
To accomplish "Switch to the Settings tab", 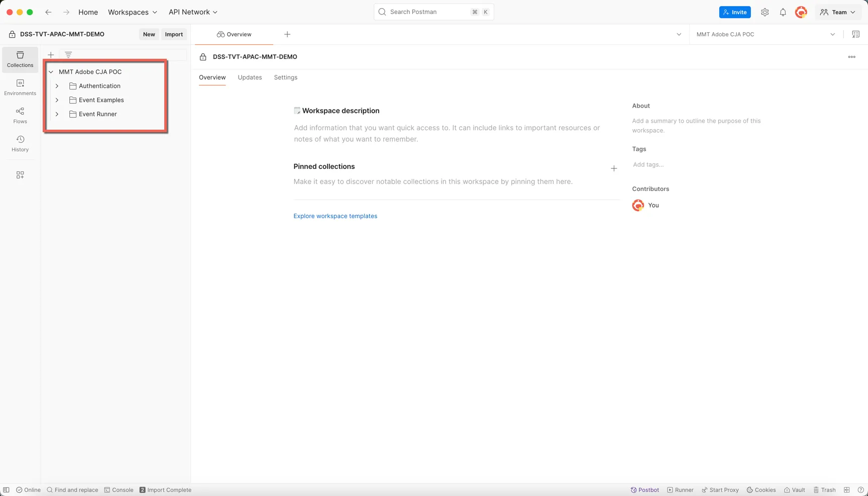I will (x=285, y=77).
